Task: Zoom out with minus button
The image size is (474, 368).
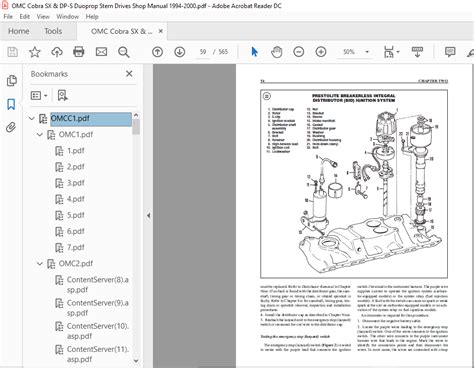Action: [299, 52]
